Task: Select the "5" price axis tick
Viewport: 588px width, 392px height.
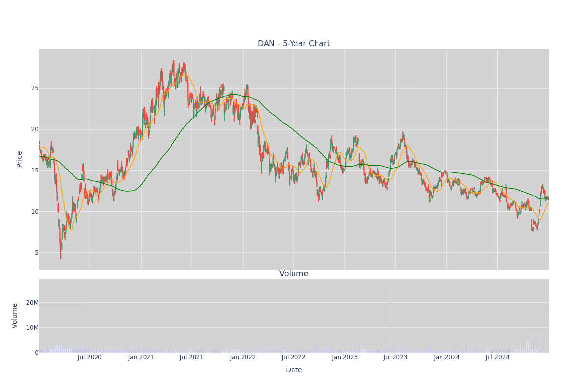Action: coord(37,253)
